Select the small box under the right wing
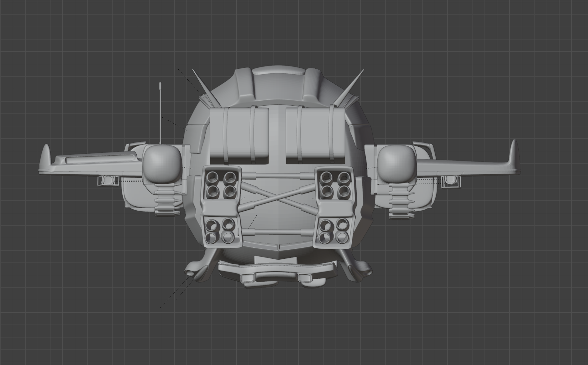The width and height of the screenshot is (588, 365). [451, 181]
